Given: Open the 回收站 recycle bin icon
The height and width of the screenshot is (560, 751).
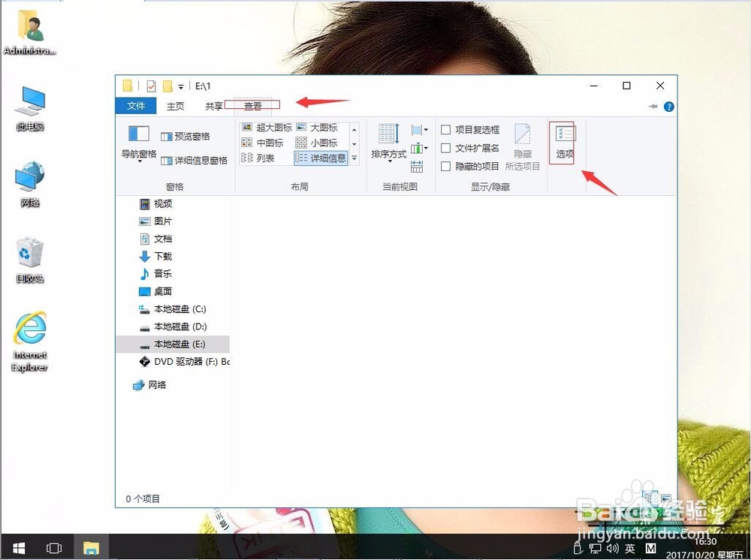Looking at the screenshot, I should (x=30, y=260).
